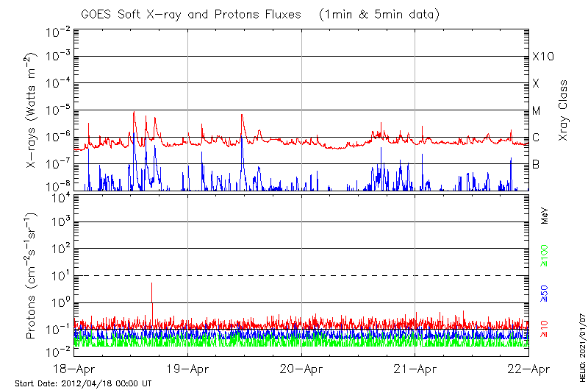Select the 20-Apr tick label

click(x=301, y=370)
